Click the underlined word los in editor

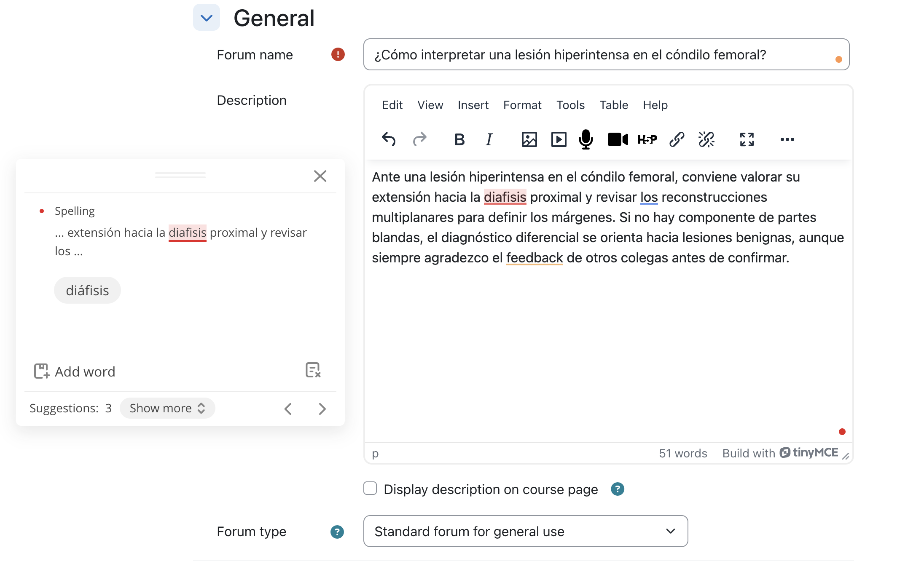coord(649,197)
